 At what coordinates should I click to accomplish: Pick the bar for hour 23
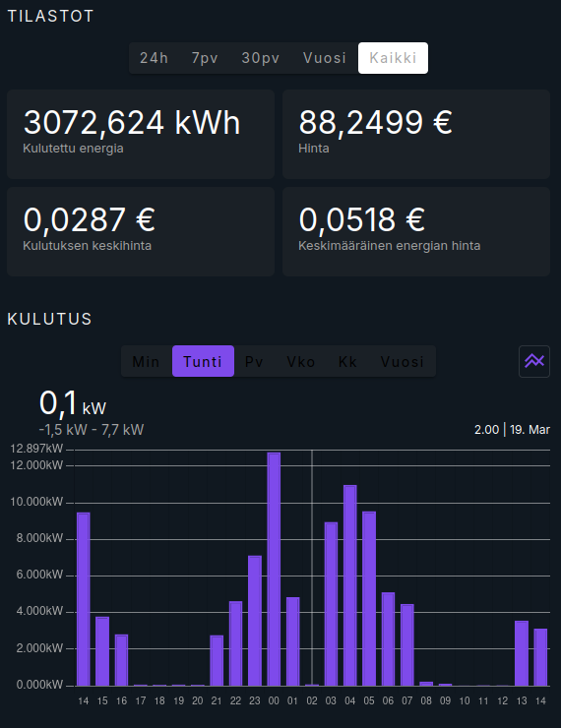[x=255, y=621]
